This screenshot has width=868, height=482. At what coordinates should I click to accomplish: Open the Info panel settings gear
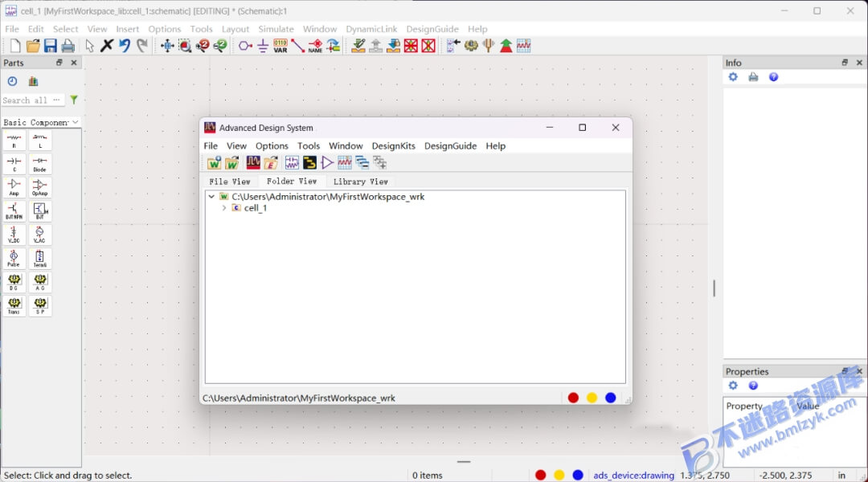pos(733,77)
